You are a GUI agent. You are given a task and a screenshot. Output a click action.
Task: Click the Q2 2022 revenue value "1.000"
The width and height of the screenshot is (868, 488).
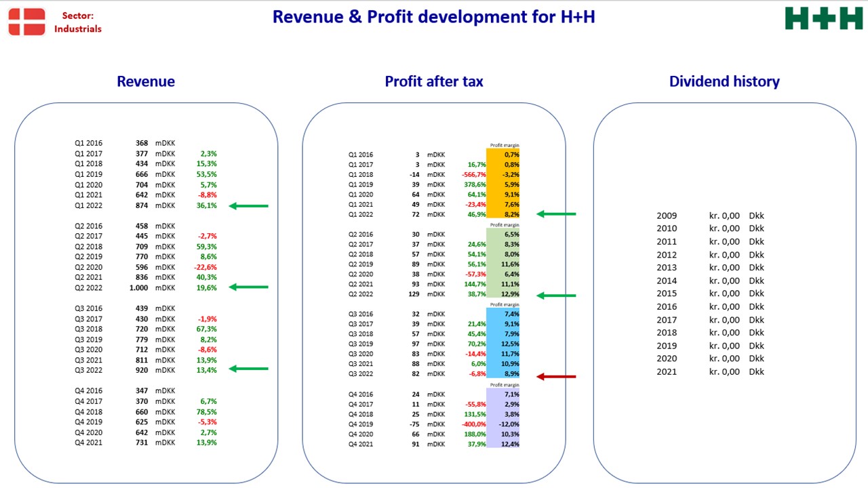pos(138,287)
